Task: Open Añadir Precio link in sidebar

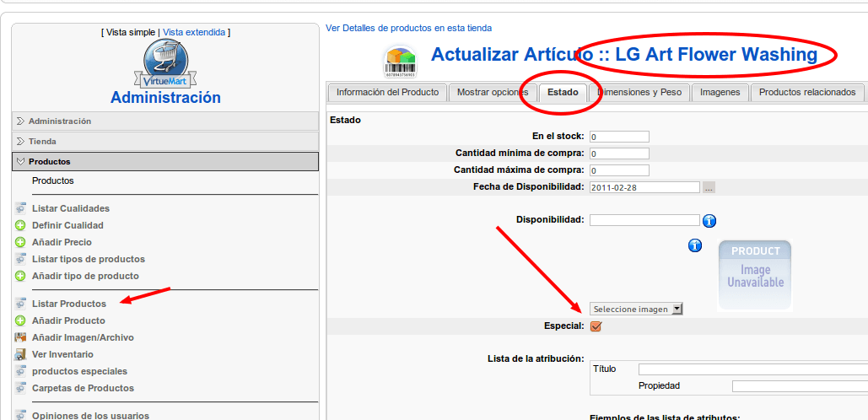Action: [62, 242]
